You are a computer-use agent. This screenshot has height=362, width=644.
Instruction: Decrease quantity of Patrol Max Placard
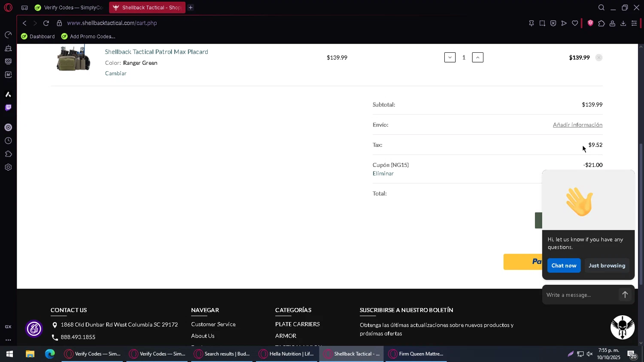tap(450, 57)
